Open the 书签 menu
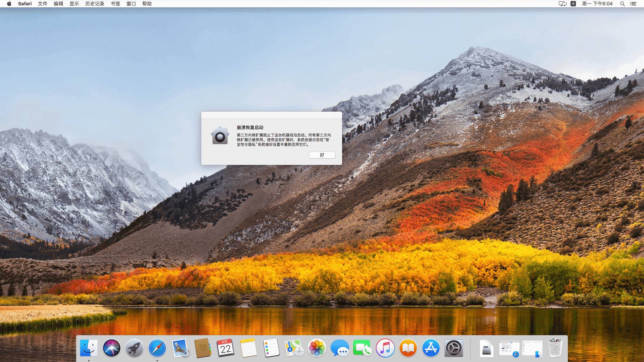The image size is (644, 362). point(115,4)
